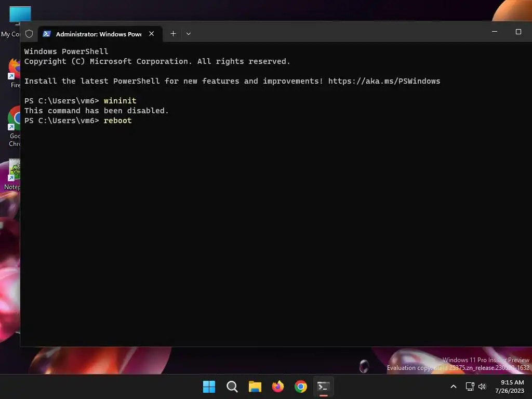Open the network status tray icon
The image size is (532, 399).
point(470,387)
